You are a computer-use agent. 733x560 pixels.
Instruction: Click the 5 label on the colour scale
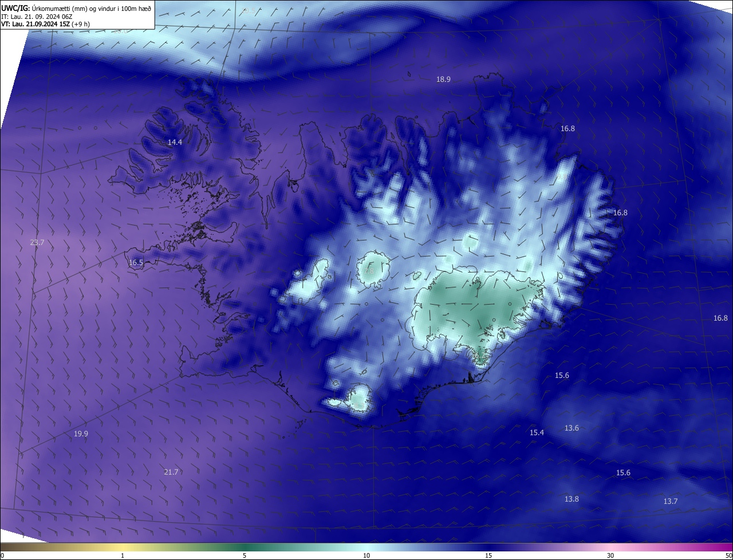click(x=245, y=555)
